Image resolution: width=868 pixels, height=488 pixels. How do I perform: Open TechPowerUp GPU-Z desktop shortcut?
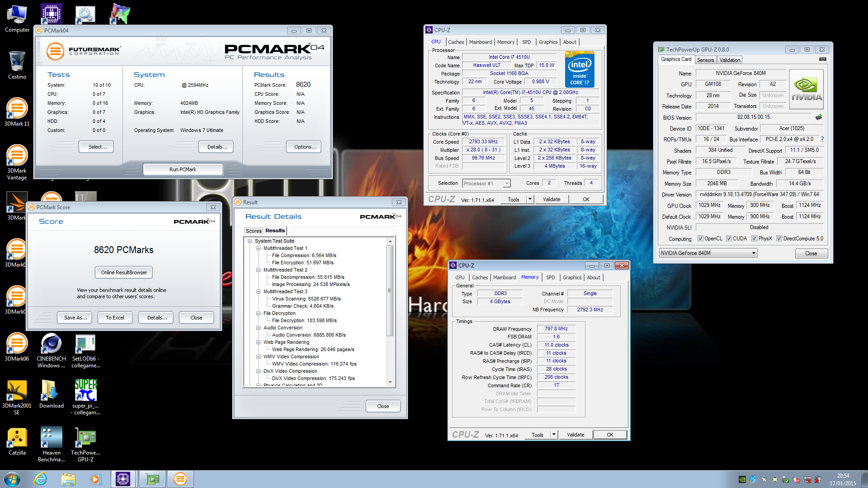(x=85, y=444)
